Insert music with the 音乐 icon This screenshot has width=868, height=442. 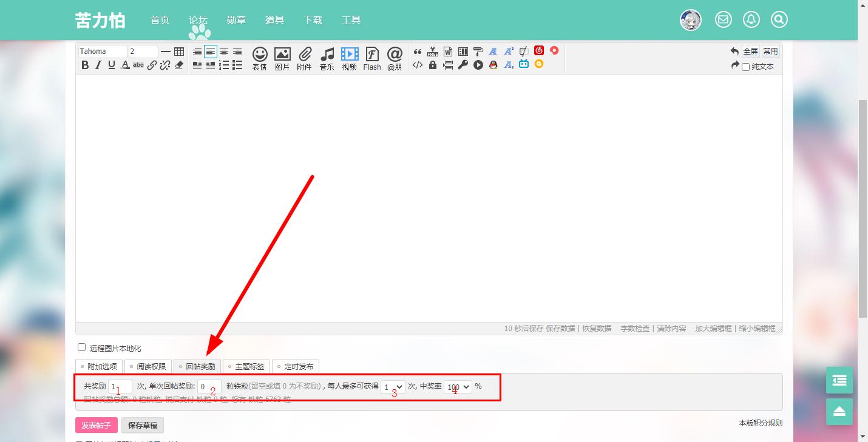click(x=327, y=59)
